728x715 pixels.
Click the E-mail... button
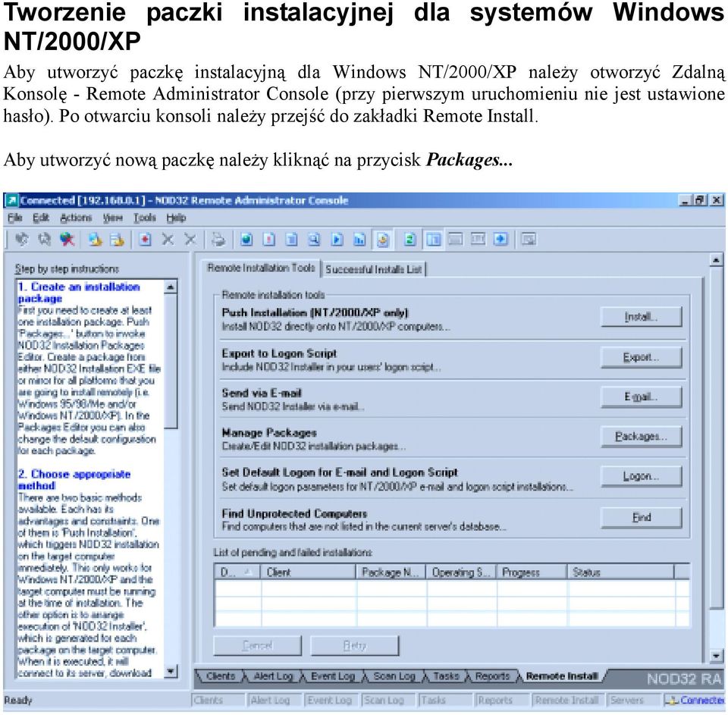coord(642,397)
